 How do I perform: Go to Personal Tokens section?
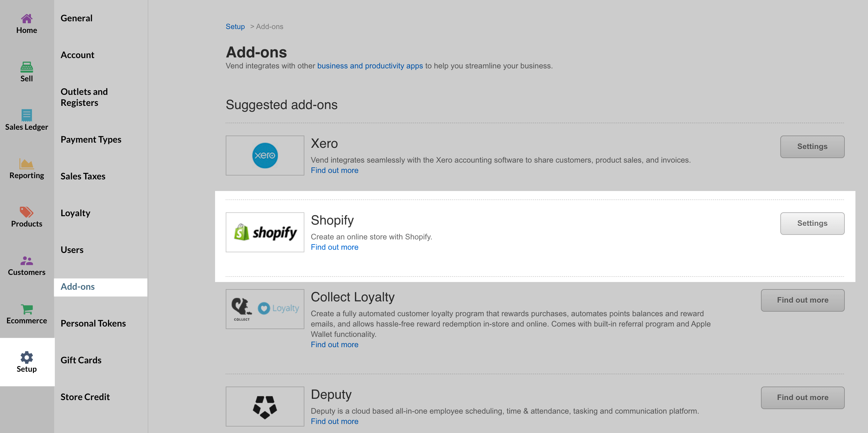point(93,323)
